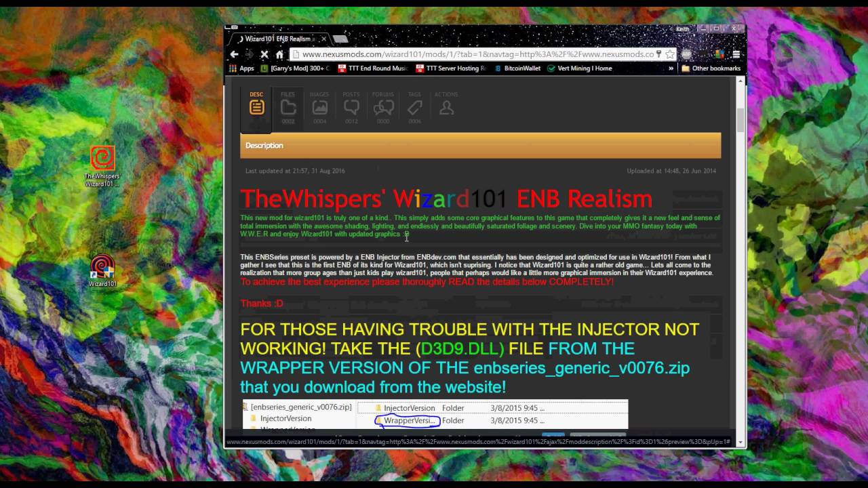The height and width of the screenshot is (488, 868).
Task: Select TheWhispers Wizard101 desktop icon
Action: pos(102,166)
